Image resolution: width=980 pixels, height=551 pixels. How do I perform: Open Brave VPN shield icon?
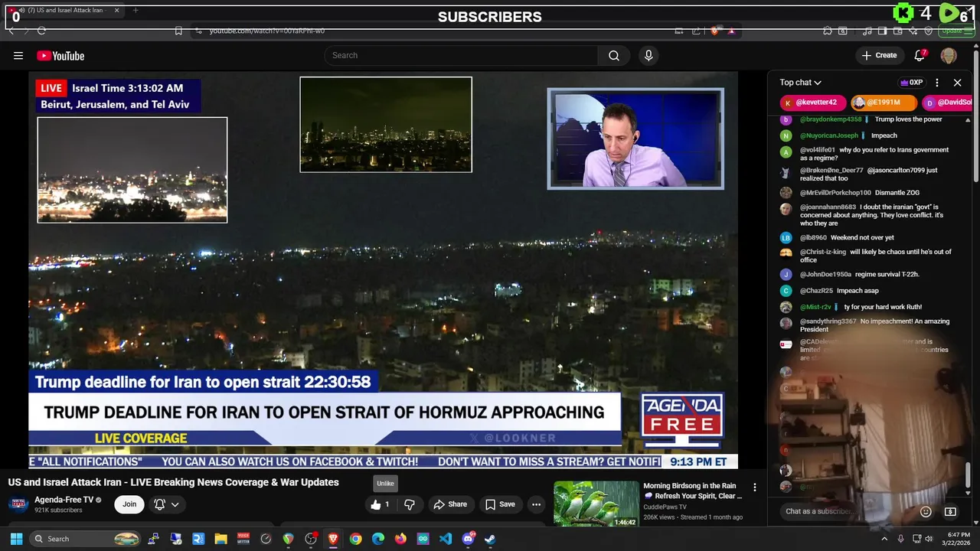pyautogui.click(x=929, y=31)
